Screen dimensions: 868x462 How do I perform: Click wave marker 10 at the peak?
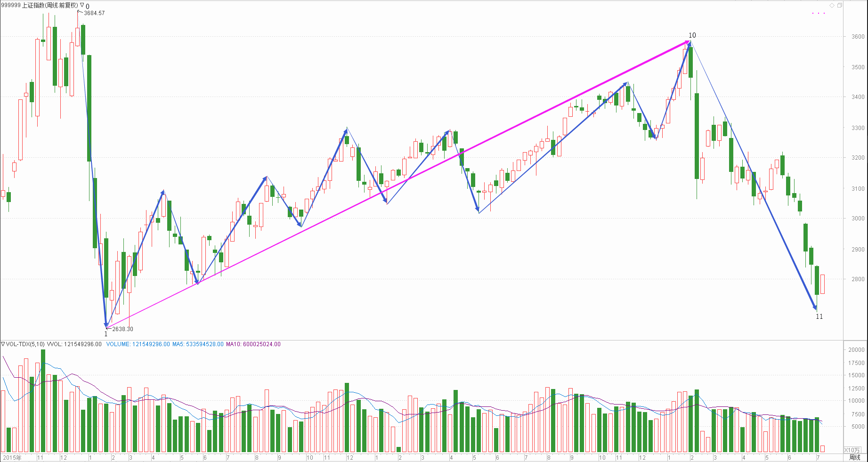[x=692, y=35]
